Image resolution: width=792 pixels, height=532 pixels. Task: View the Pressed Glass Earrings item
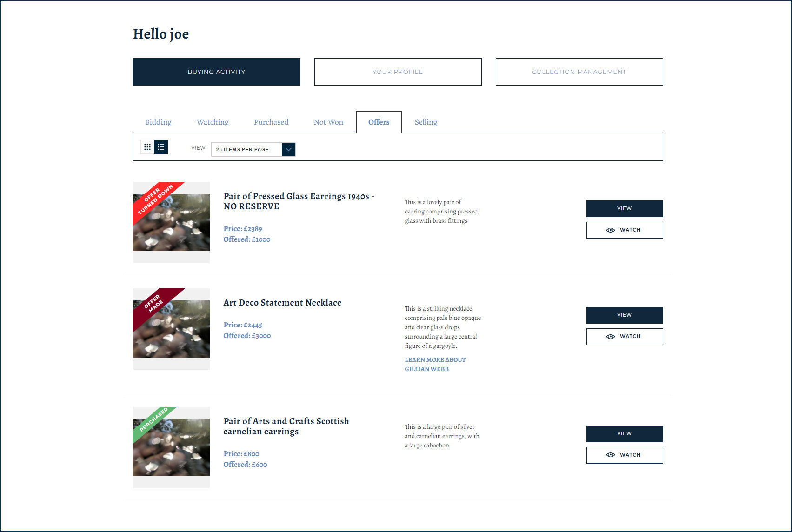pos(625,209)
